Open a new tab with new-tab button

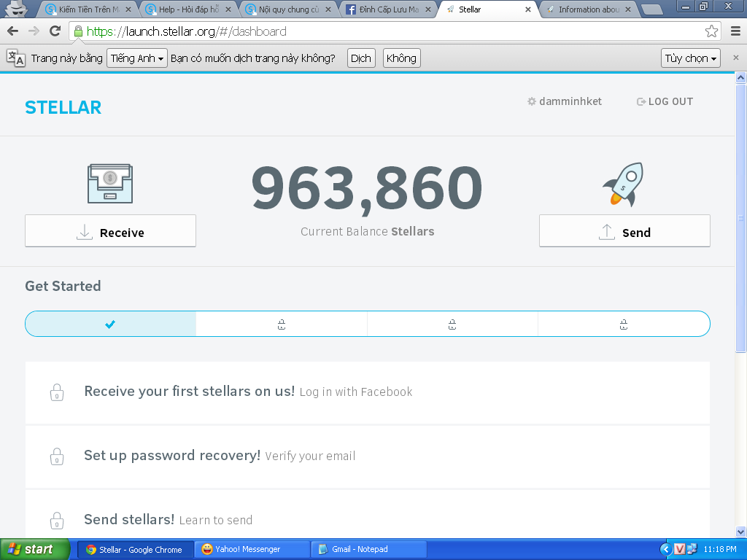(x=652, y=9)
